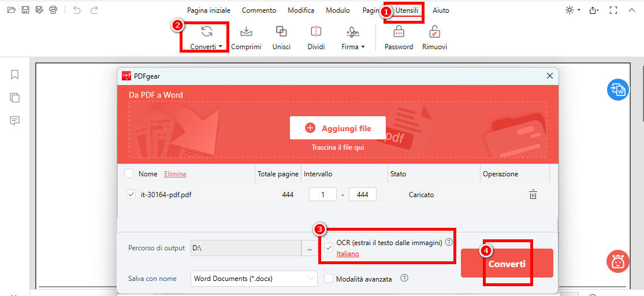
Task: Enter fullscreen mode
Action: click(613, 10)
